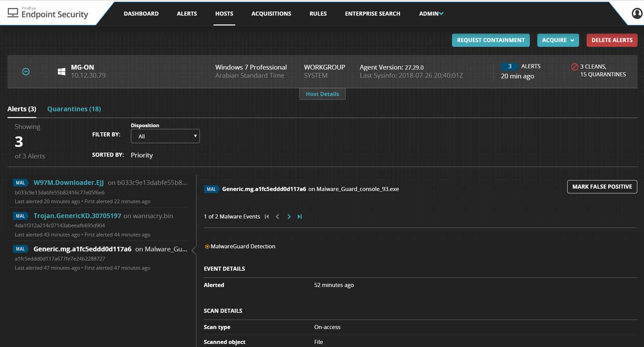The height and width of the screenshot is (347, 644).
Task: Click 'Arabian Standard Time' timezone text
Action: (250, 76)
